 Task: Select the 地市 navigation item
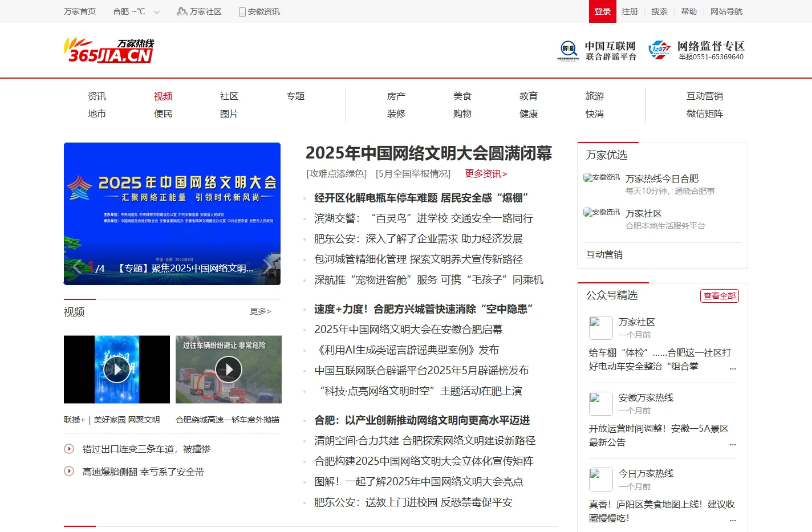97,114
